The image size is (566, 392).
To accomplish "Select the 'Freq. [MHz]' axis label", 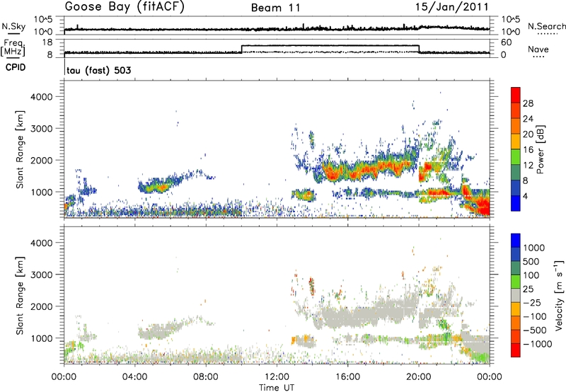I will point(13,48).
